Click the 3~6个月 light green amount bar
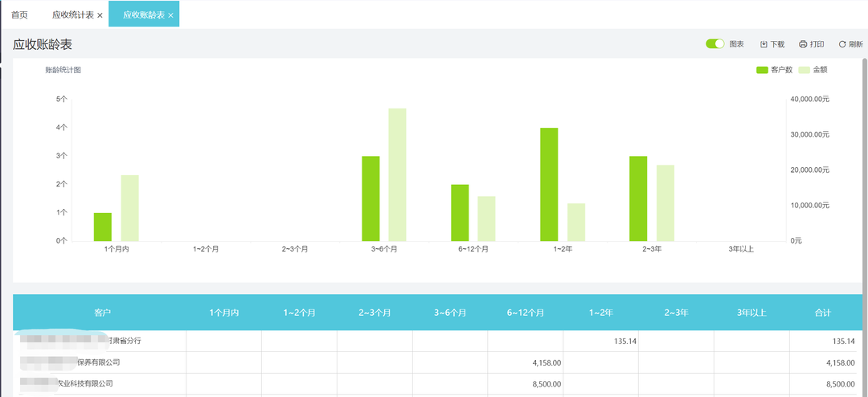 pos(397,174)
